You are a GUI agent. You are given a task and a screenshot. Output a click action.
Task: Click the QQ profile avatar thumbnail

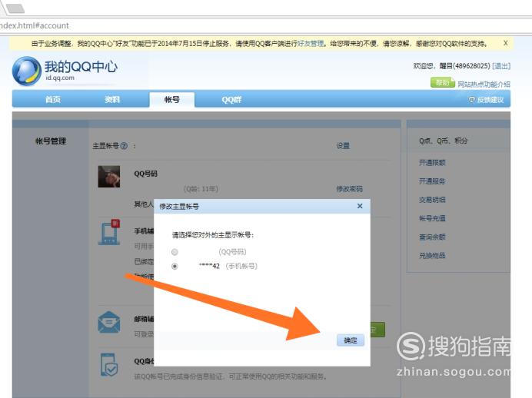coord(109,176)
